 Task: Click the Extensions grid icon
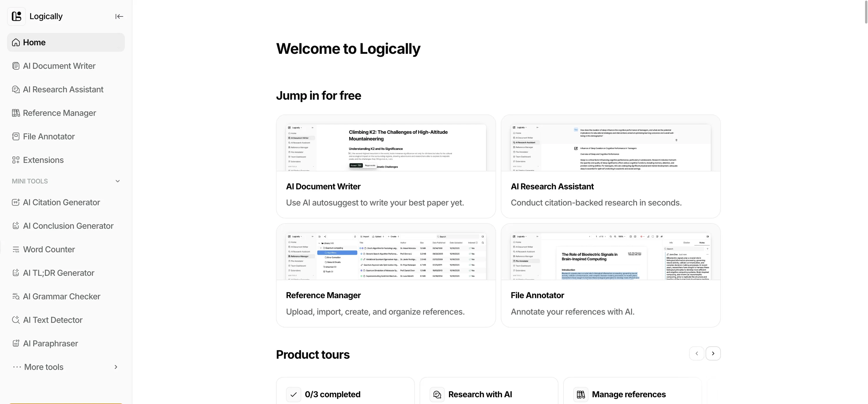(x=16, y=160)
